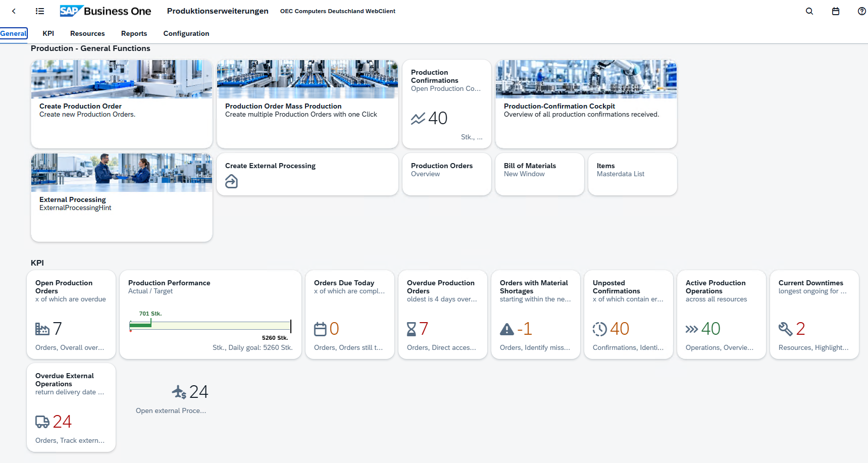This screenshot has height=463, width=868.
Task: Click the factory icon in Open Production Orders
Action: 42,329
